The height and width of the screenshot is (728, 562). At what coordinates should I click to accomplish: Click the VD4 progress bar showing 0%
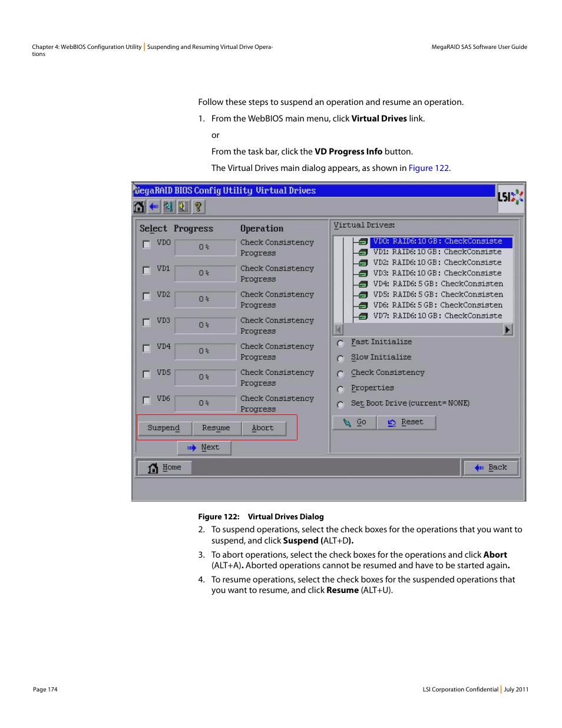tap(204, 351)
